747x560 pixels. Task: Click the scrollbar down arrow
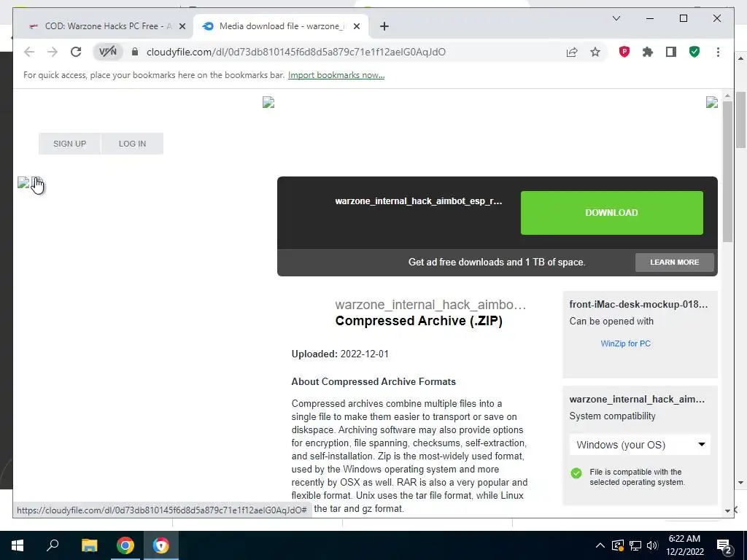pos(727,511)
